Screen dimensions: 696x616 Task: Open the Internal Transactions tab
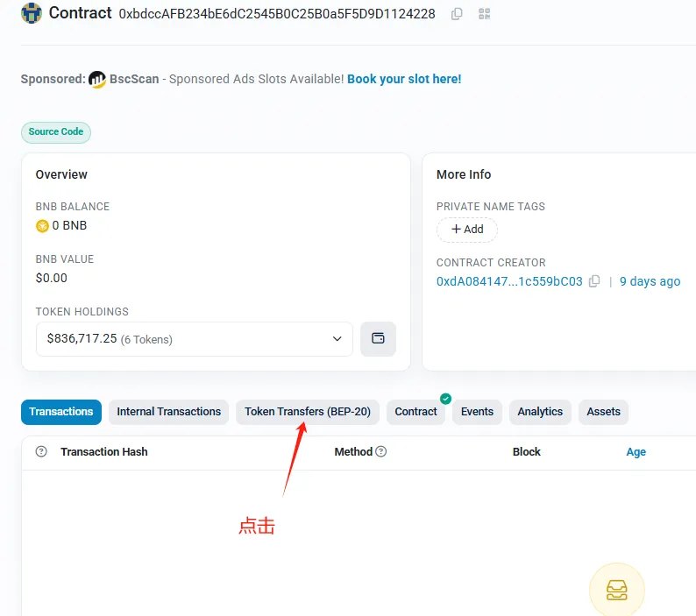coord(168,412)
